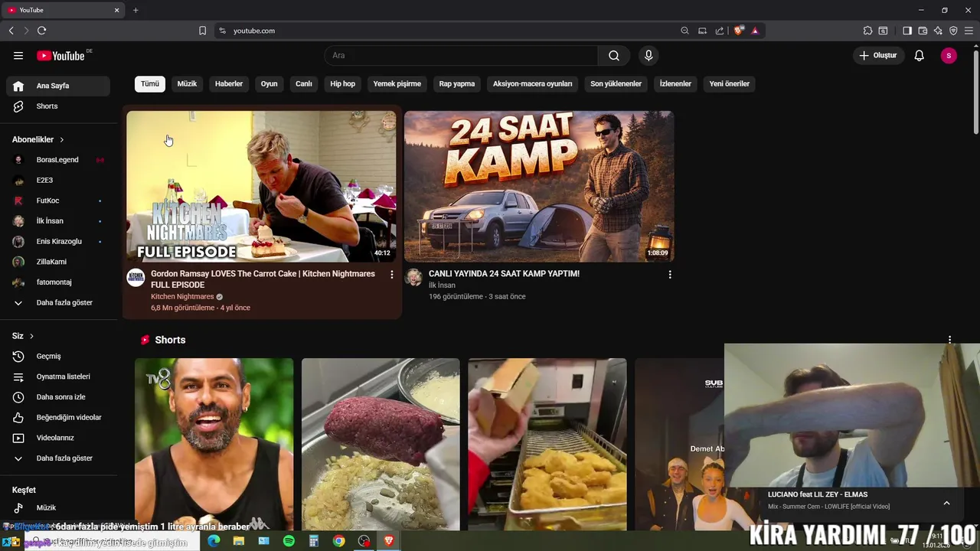Open options menu for Kitchen Nightmares video
Screen dimensions: 980x551
pyautogui.click(x=392, y=274)
